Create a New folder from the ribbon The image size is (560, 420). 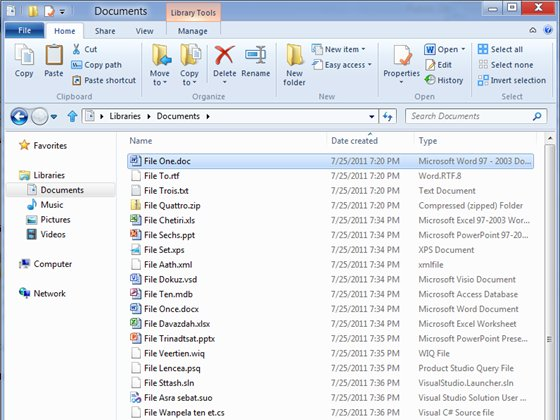294,64
